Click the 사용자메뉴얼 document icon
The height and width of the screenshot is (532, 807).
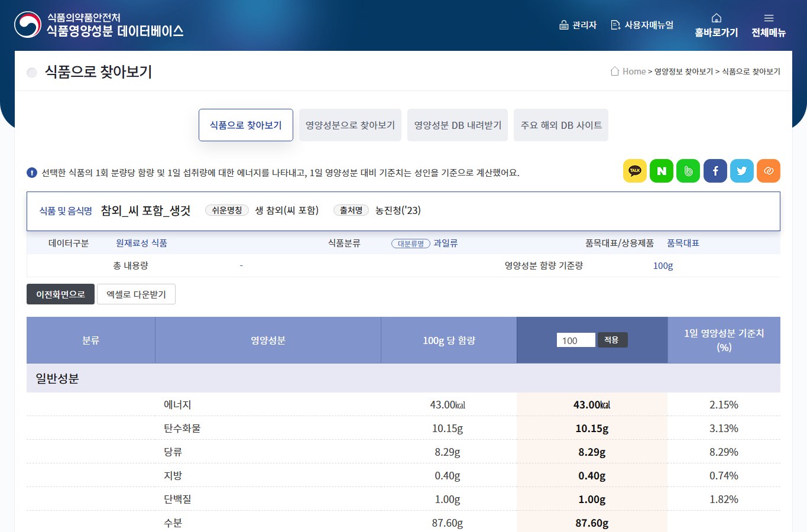tap(615, 25)
